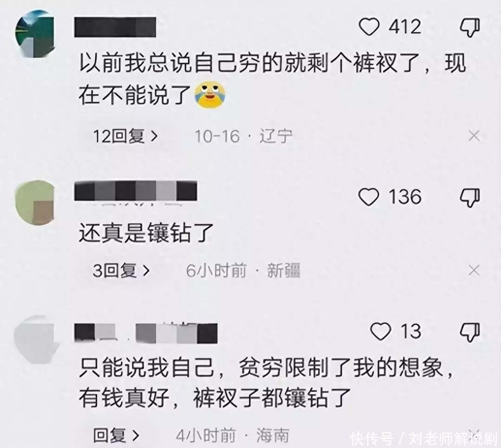
Task: Like the comment with 412 likes
Action: click(369, 27)
